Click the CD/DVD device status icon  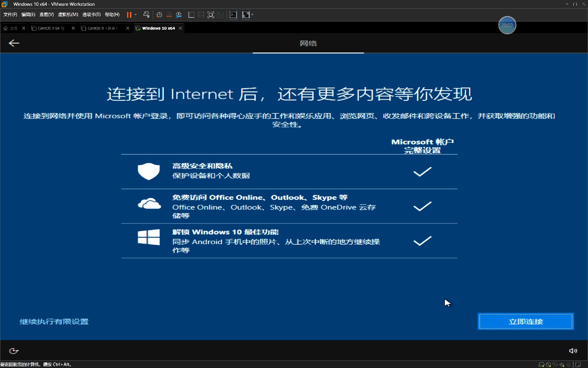(x=549, y=365)
